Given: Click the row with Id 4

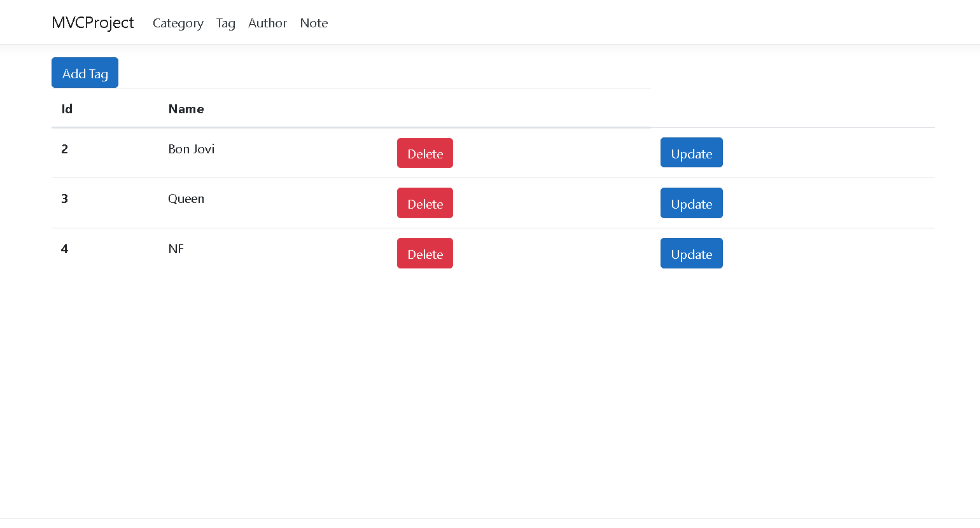Looking at the screenshot, I should click(64, 249).
